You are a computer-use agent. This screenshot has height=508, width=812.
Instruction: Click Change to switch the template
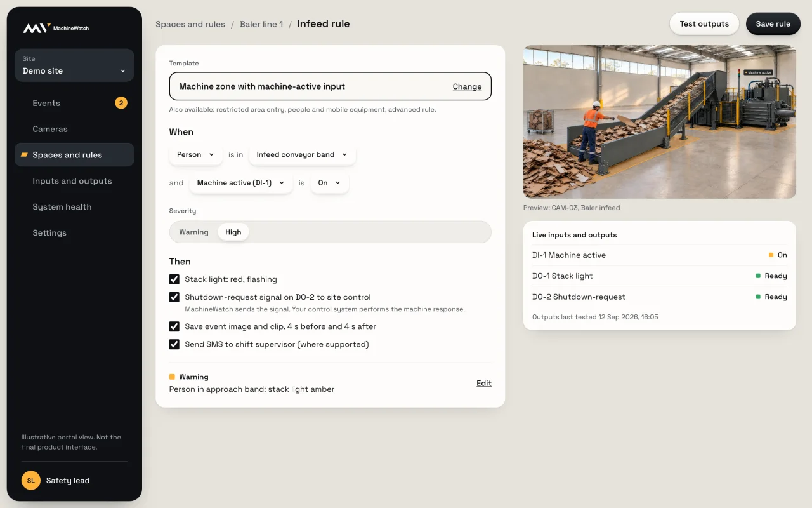point(467,87)
